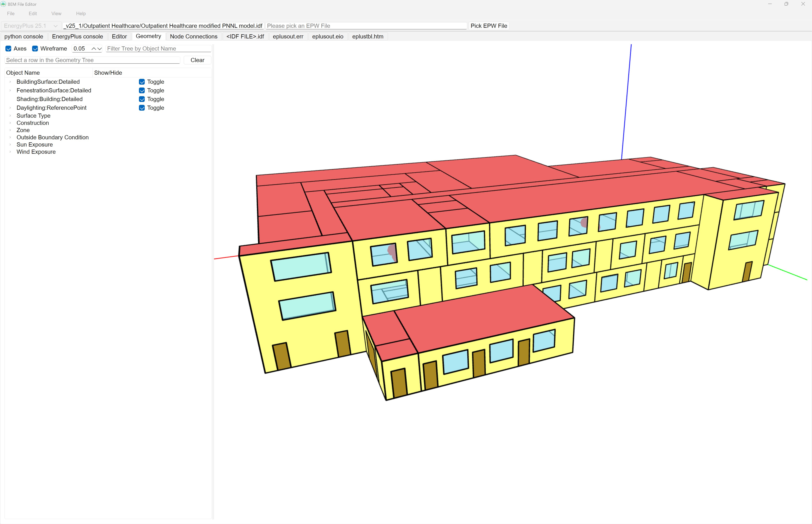Viewport: 812px width, 524px height.
Task: Switch to the EnergyPlus console tab
Action: 78,36
